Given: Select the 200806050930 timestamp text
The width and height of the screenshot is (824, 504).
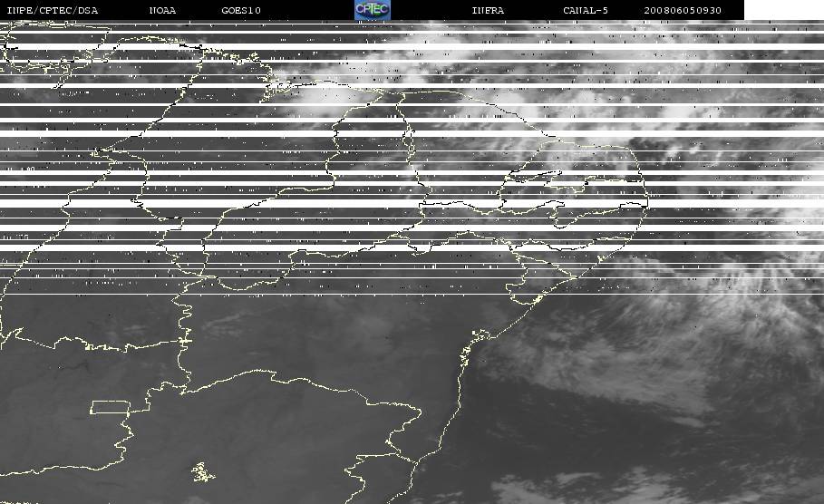Looking at the screenshot, I should click(683, 11).
